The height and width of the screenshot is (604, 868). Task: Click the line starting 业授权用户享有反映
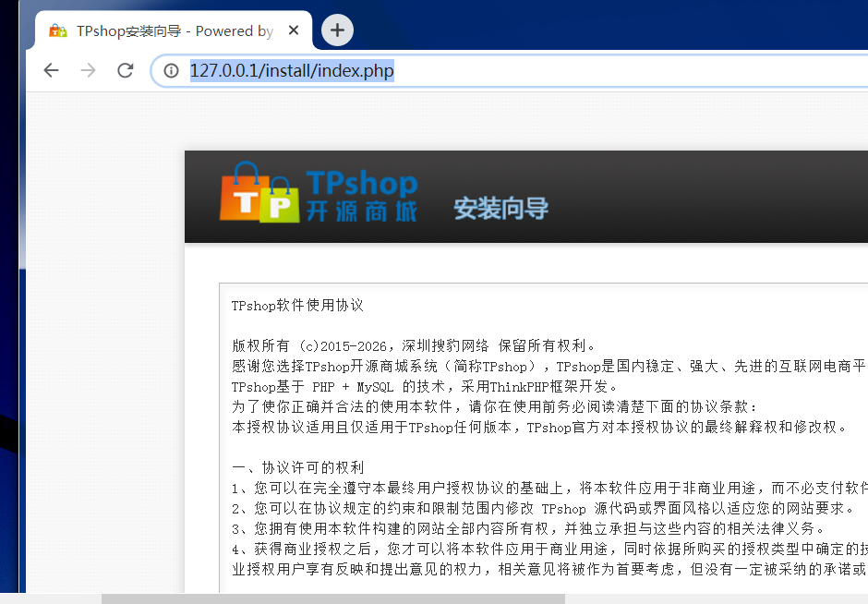point(549,569)
